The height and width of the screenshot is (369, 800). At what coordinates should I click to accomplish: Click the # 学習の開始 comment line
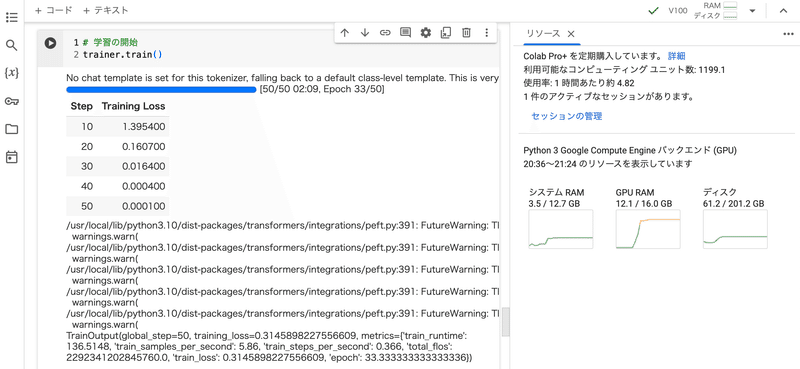110,42
